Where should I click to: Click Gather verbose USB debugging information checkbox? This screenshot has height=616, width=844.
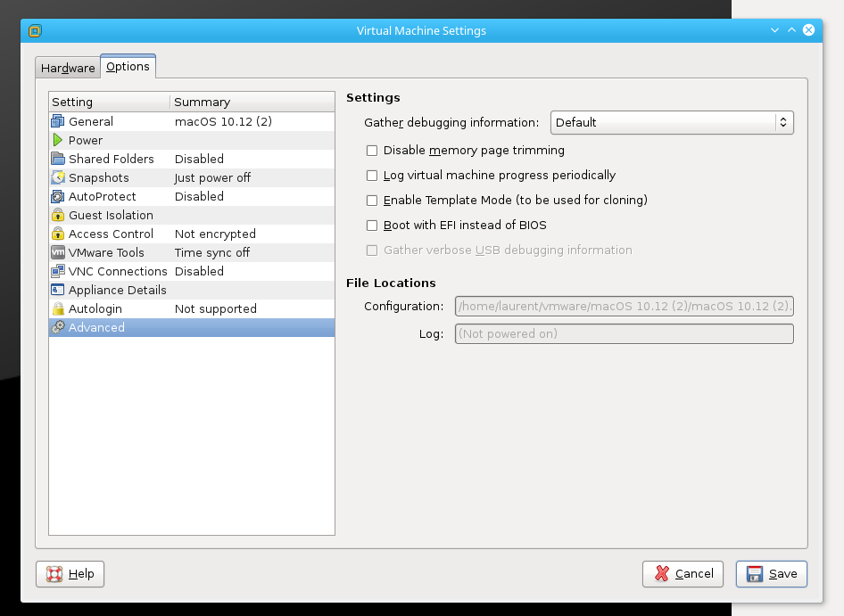tap(372, 251)
